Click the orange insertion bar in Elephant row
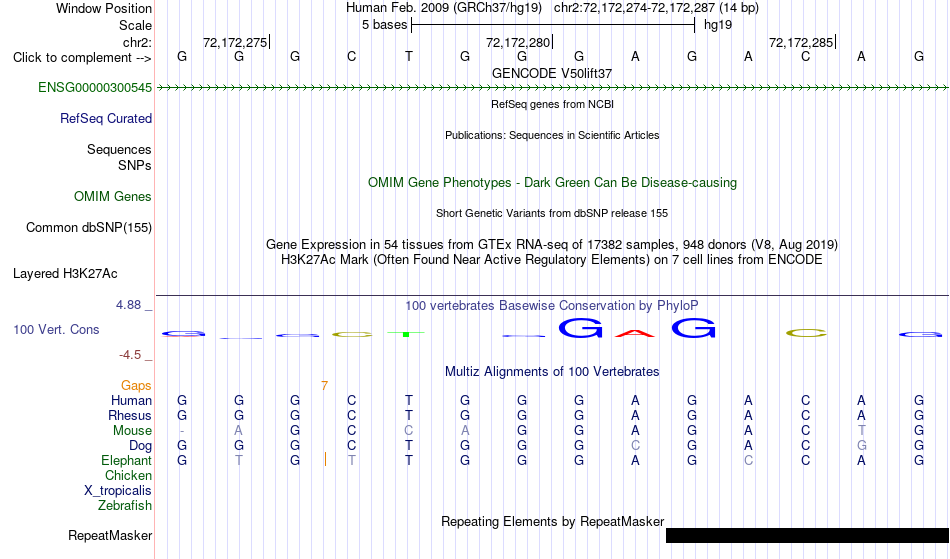Screen dimensions: 950x559 [325, 459]
